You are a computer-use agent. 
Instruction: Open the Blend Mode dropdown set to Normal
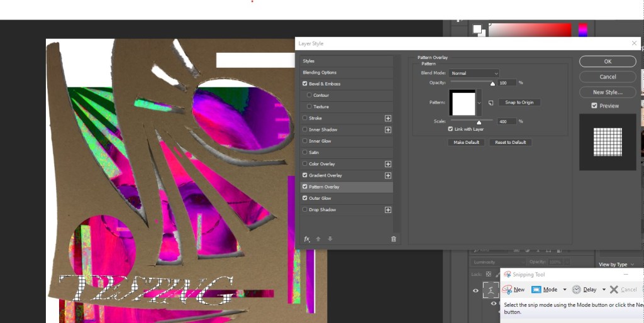click(474, 74)
